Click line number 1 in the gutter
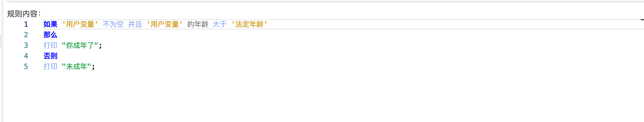This screenshot has height=122, width=644. pos(26,24)
